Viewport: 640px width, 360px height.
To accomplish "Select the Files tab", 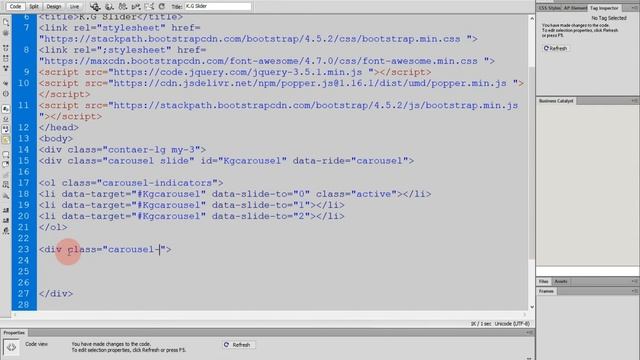I will (543, 282).
